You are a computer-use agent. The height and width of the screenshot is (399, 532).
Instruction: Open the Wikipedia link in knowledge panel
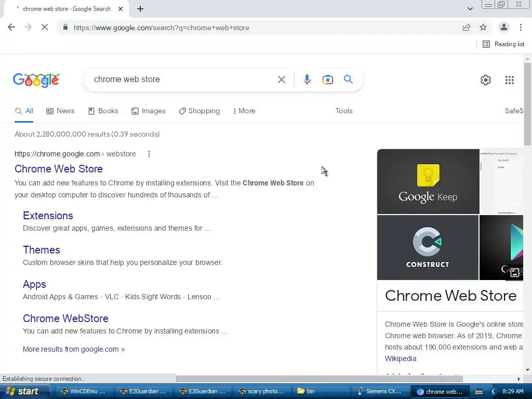(401, 358)
